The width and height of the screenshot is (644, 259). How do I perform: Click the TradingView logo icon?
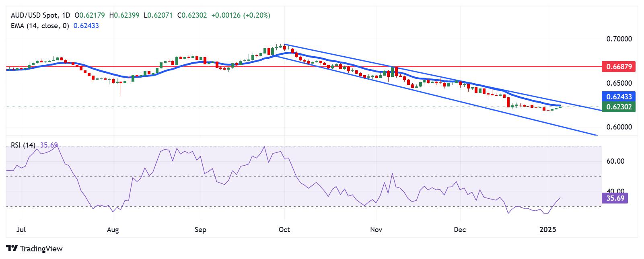point(12,249)
